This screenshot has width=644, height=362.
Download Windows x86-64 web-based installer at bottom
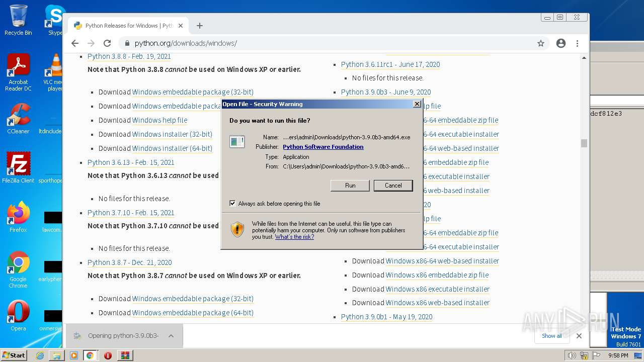pyautogui.click(x=442, y=261)
